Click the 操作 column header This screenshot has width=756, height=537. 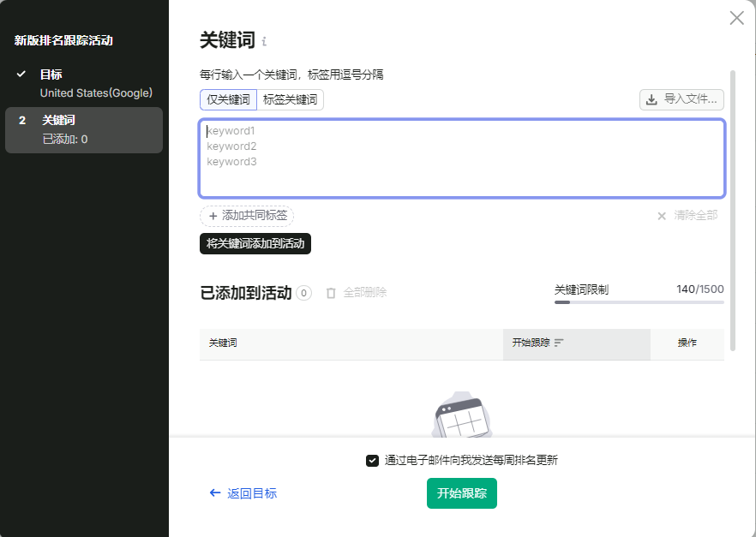[687, 343]
